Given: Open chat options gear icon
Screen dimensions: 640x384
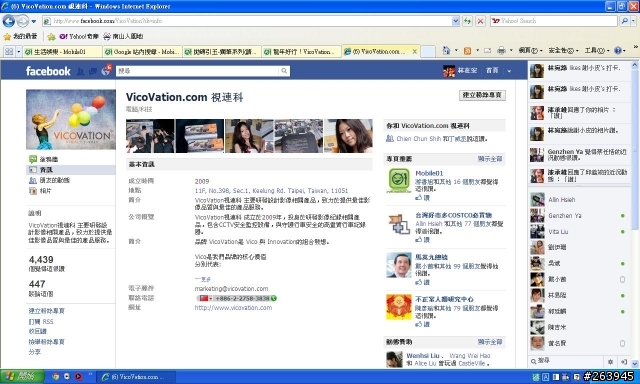Looking at the screenshot, I should pos(610,362).
